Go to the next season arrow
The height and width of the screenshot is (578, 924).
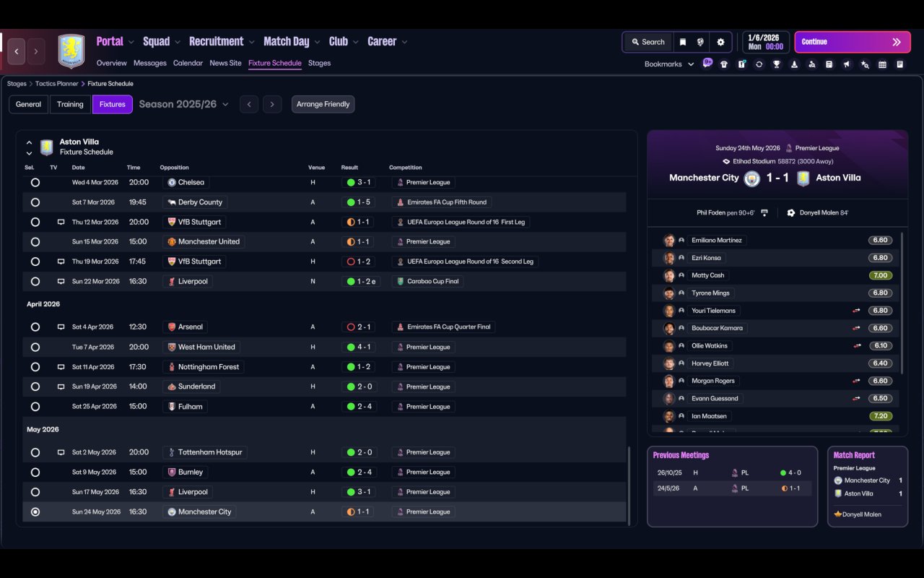click(272, 104)
